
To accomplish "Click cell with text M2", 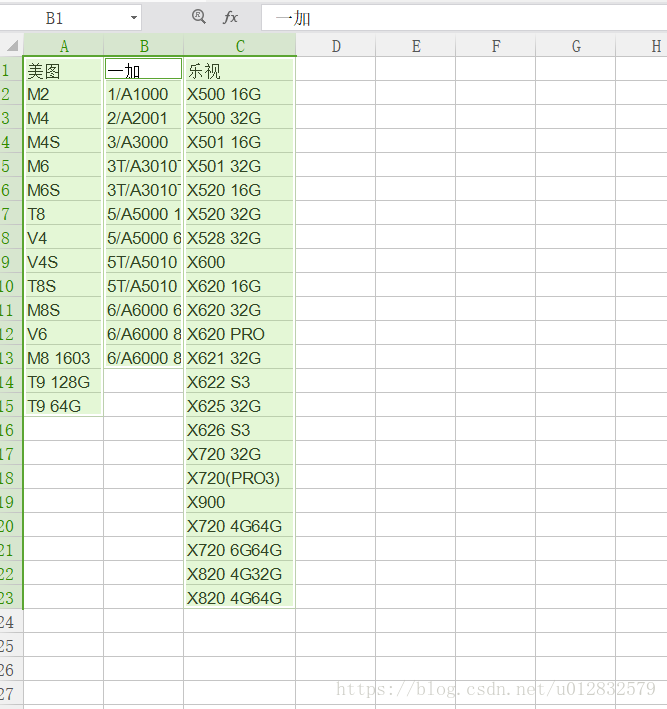I will pos(64,94).
